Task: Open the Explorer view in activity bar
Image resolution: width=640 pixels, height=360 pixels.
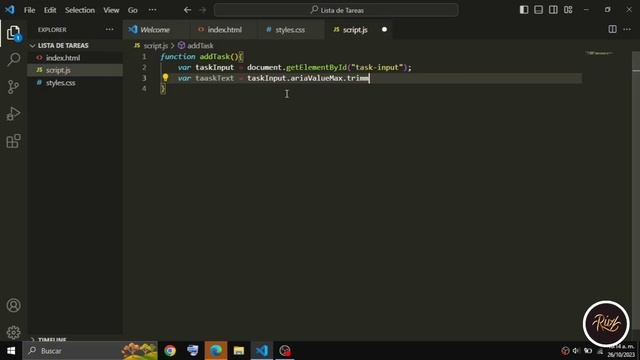Action: 13,33
